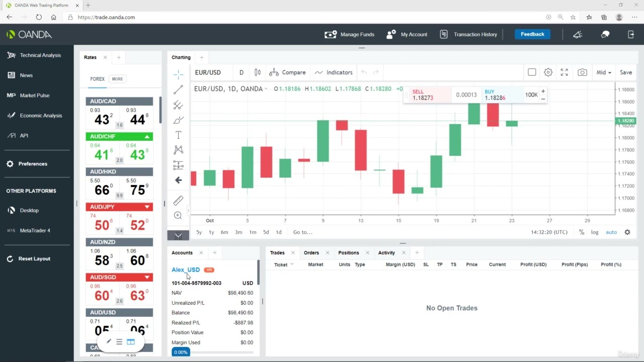
Task: Select the FOREX rates tab
Action: click(x=98, y=79)
